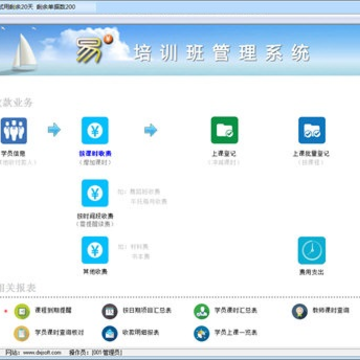Click the 费用支出 label text
The height and width of the screenshot is (360, 360).
click(312, 272)
